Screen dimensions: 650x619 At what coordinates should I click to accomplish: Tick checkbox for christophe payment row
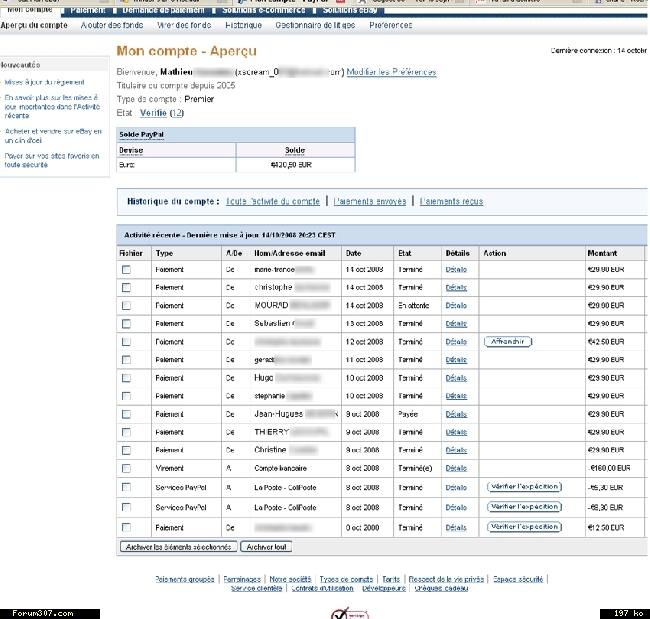(x=126, y=287)
